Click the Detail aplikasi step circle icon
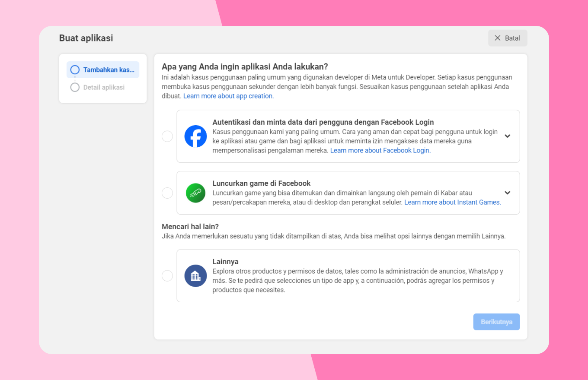 tap(75, 87)
